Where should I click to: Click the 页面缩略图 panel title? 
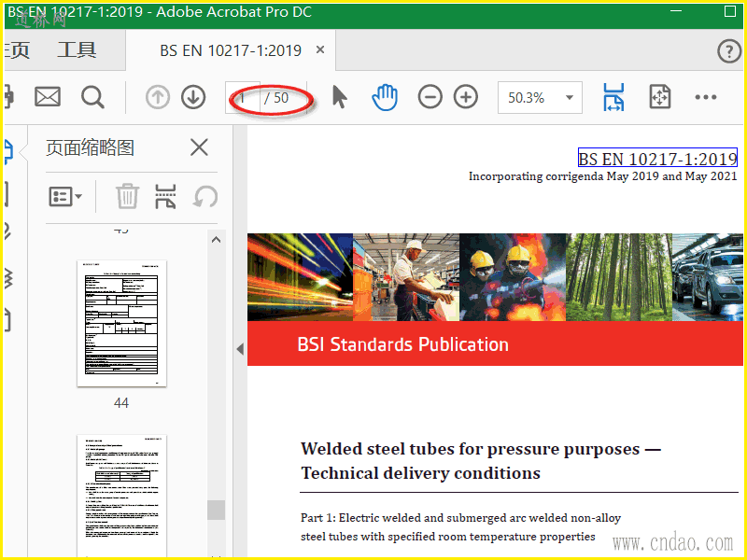click(90, 147)
